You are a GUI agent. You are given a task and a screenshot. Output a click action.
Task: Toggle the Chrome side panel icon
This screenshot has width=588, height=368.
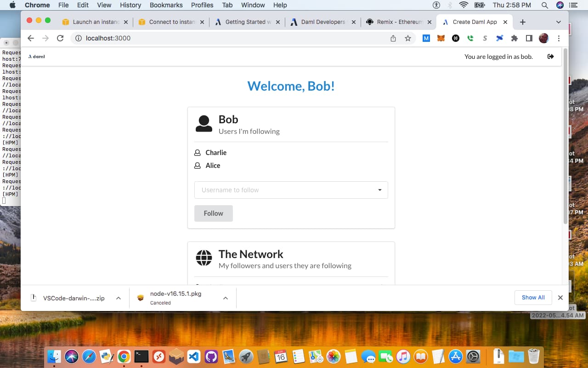[x=529, y=38]
